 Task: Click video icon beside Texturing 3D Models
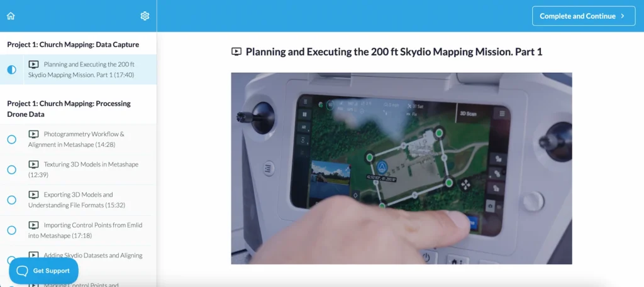[34, 165]
